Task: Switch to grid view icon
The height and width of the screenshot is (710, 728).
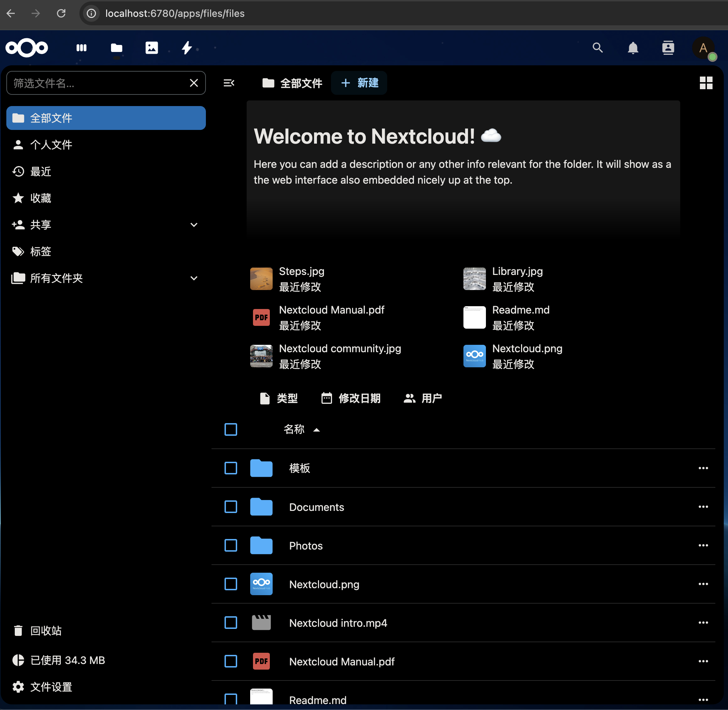Action: (706, 83)
